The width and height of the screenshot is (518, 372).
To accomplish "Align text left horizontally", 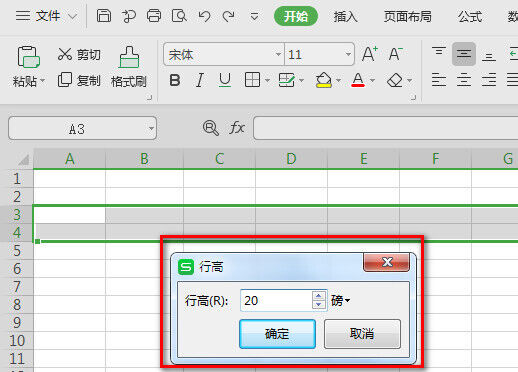I will 439,80.
